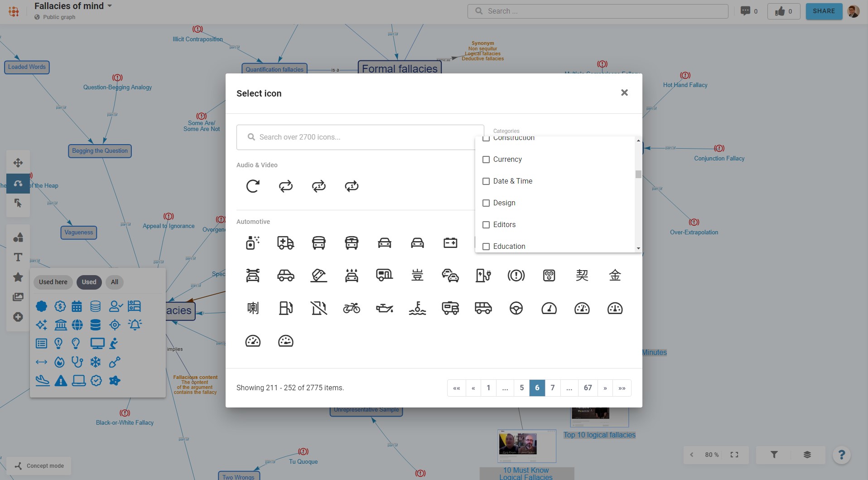Open the image insertion tool

point(18,297)
